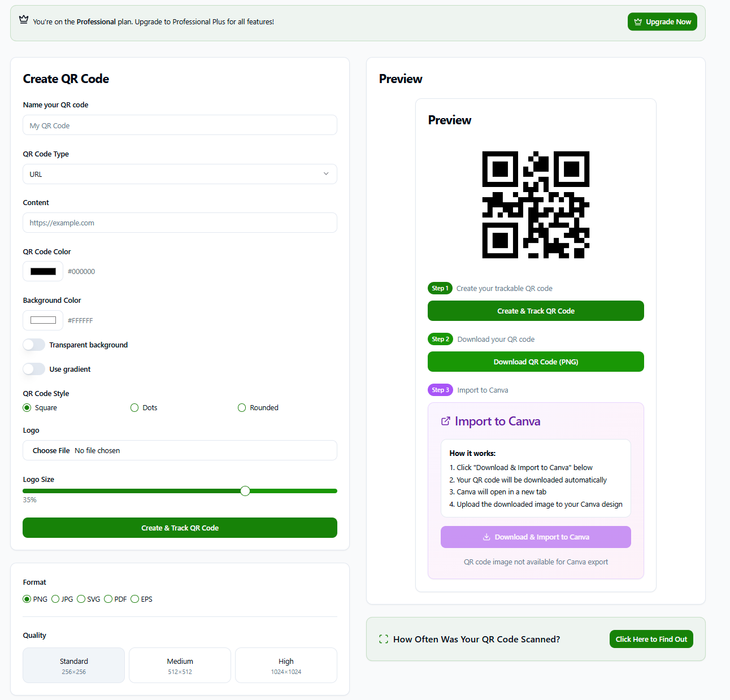The image size is (730, 700).
Task: Enable the Use gradient switch
Action: coord(34,369)
